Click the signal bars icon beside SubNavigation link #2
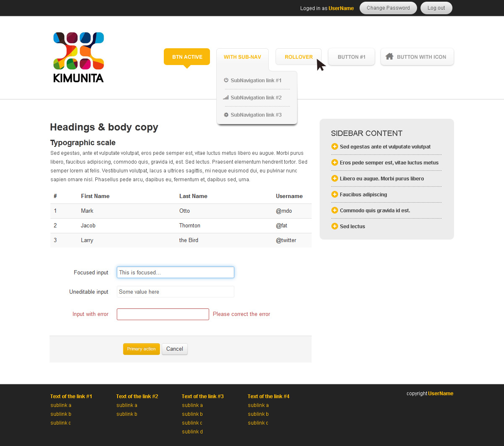The height and width of the screenshot is (446, 504). (226, 97)
